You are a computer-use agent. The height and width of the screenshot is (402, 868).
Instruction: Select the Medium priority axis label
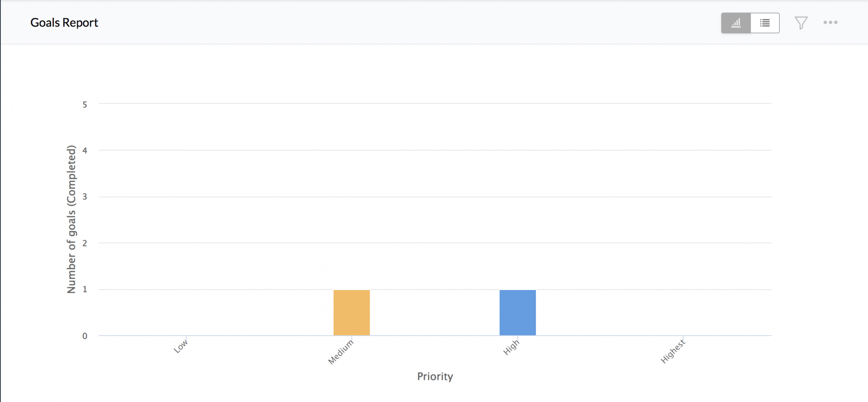pos(341,352)
